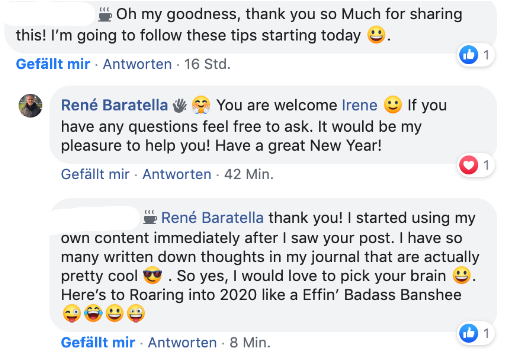Click the coffee cup badge before René Baratella mention
This screenshot has width=509, height=360.
click(150, 217)
